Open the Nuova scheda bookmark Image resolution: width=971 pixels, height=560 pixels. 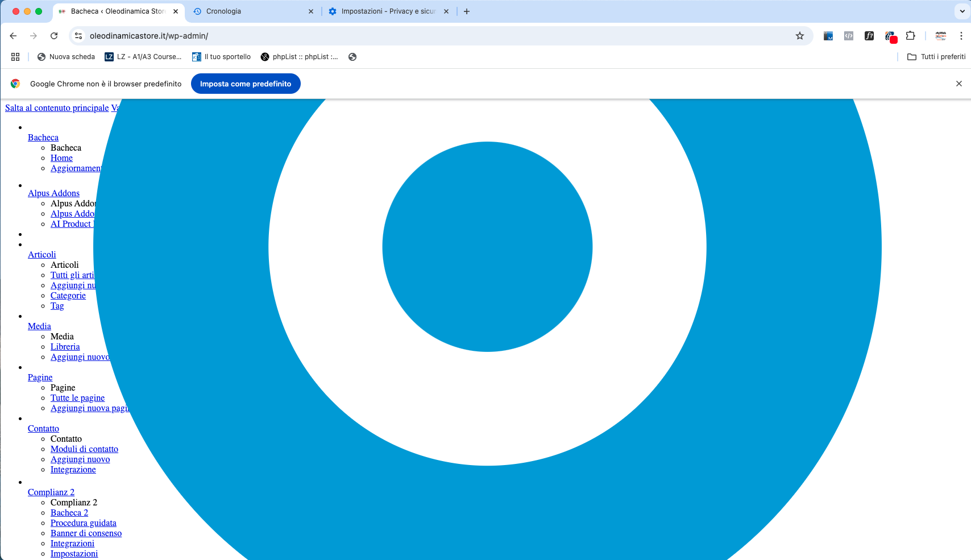point(66,57)
